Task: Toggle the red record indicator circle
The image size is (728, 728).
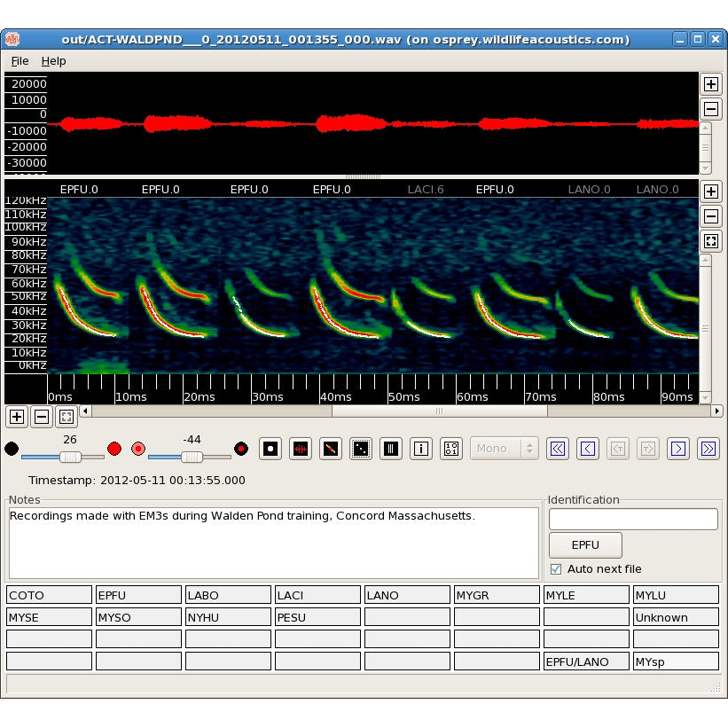Action: (x=114, y=449)
